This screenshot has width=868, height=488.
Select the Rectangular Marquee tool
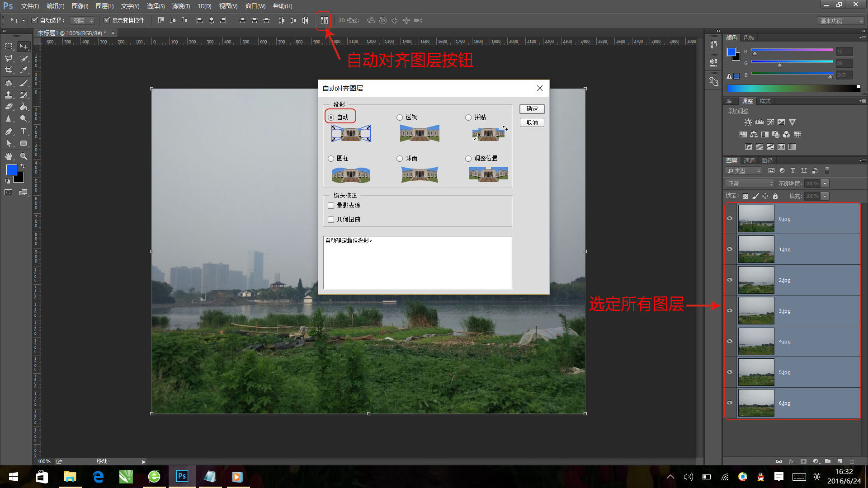tap(9, 47)
